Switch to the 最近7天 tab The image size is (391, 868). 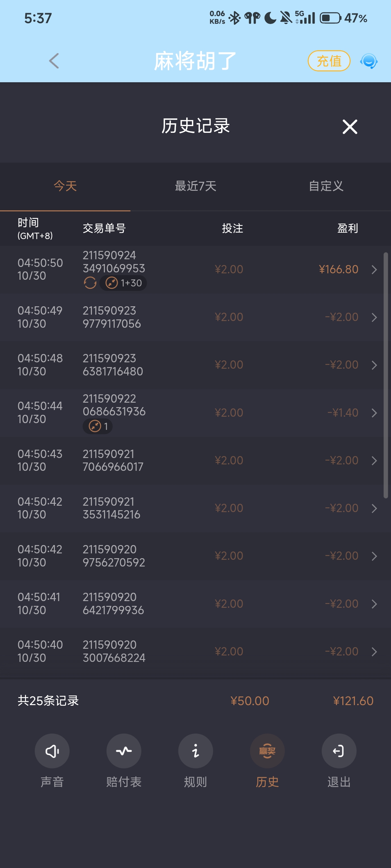pos(196,186)
